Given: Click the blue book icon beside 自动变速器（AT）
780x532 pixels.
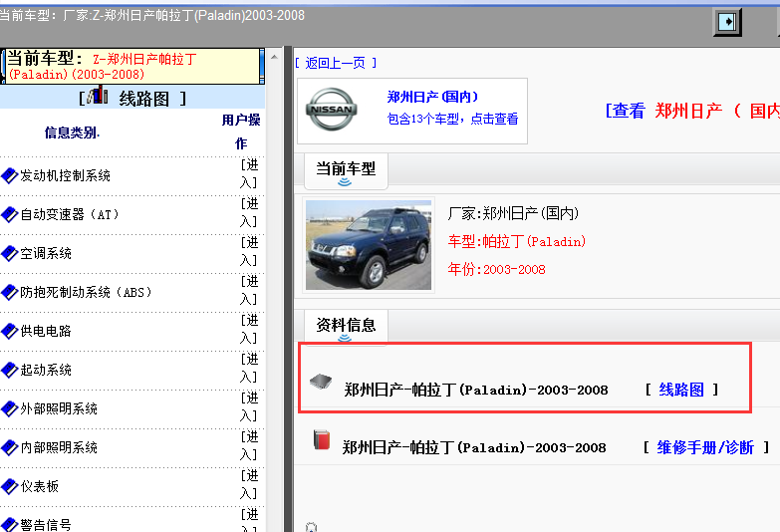Looking at the screenshot, I should (9, 214).
